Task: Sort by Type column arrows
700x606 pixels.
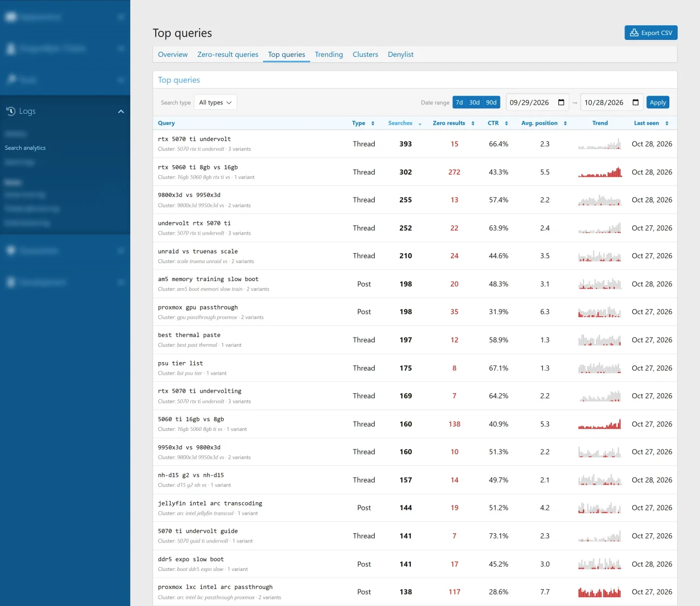Action: (x=373, y=124)
